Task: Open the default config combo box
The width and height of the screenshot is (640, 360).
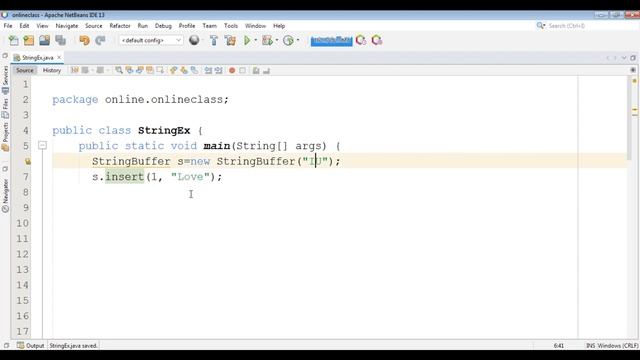Action: [x=151, y=40]
